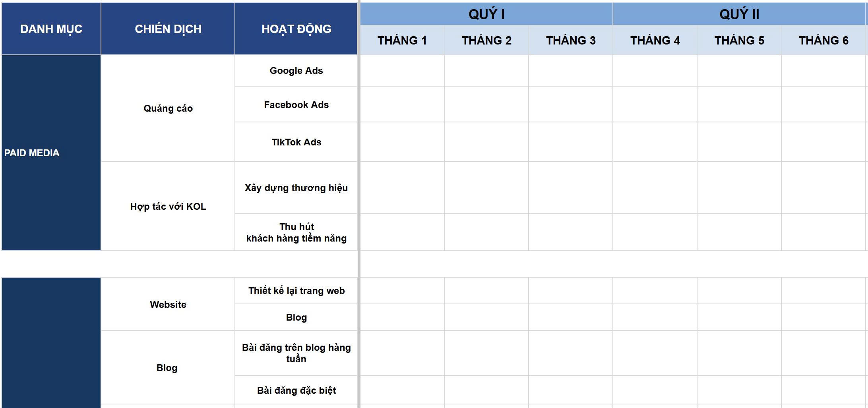This screenshot has width=868, height=408.
Task: Click the TikTok Ads activity cell
Action: (x=296, y=142)
